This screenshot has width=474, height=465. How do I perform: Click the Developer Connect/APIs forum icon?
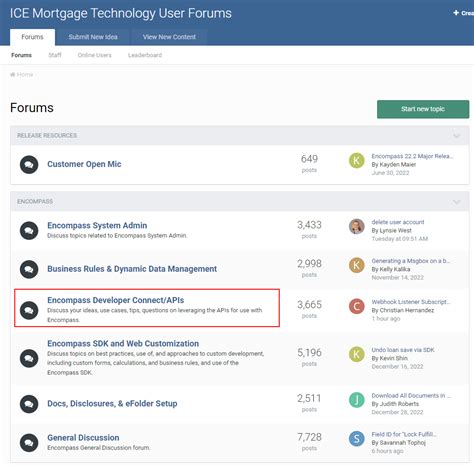click(29, 310)
